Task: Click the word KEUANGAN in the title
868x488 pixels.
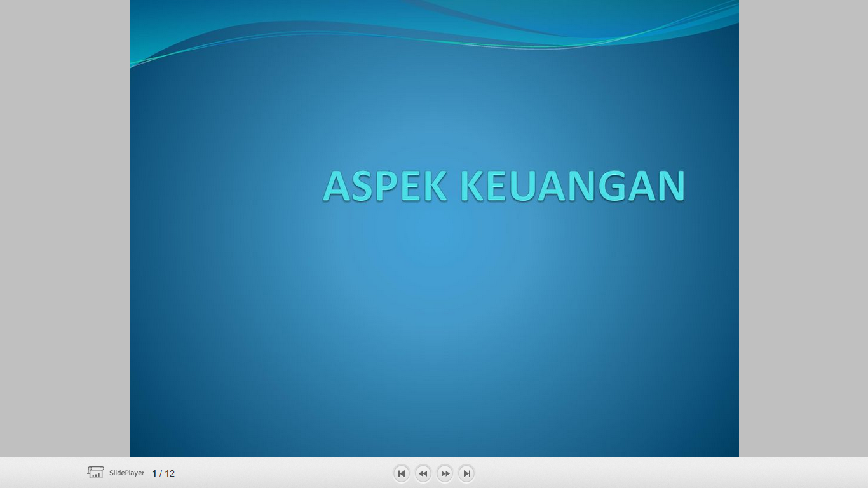Action: [x=572, y=186]
